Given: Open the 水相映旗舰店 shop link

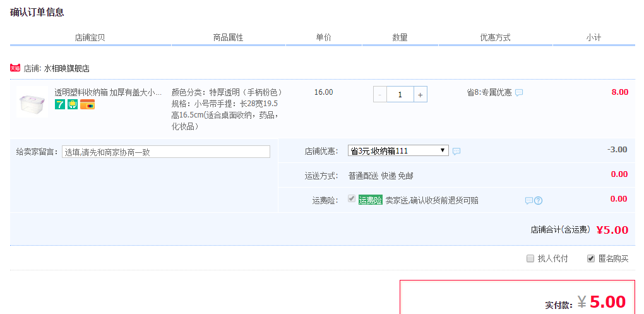Looking at the screenshot, I should point(66,69).
